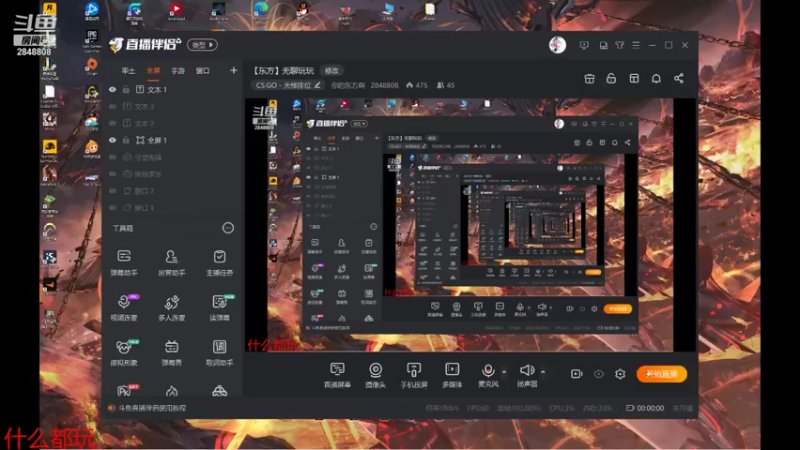Open the 斗鱼直播伴侣使用教程 link

[152, 408]
